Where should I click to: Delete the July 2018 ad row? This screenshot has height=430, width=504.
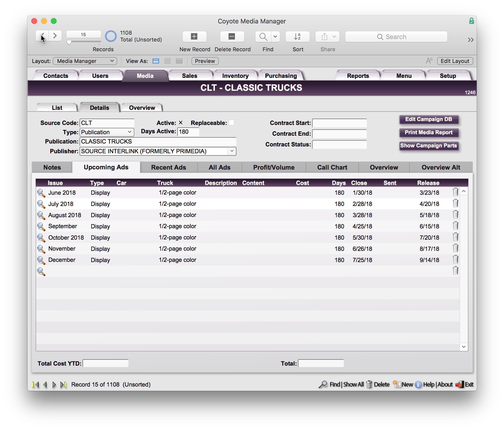coord(455,203)
